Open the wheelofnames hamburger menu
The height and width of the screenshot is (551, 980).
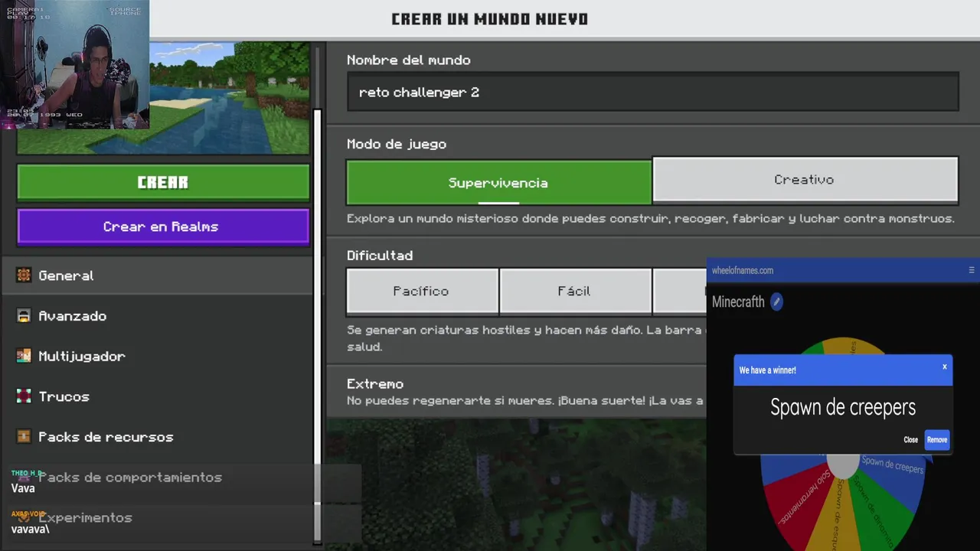pos(972,270)
